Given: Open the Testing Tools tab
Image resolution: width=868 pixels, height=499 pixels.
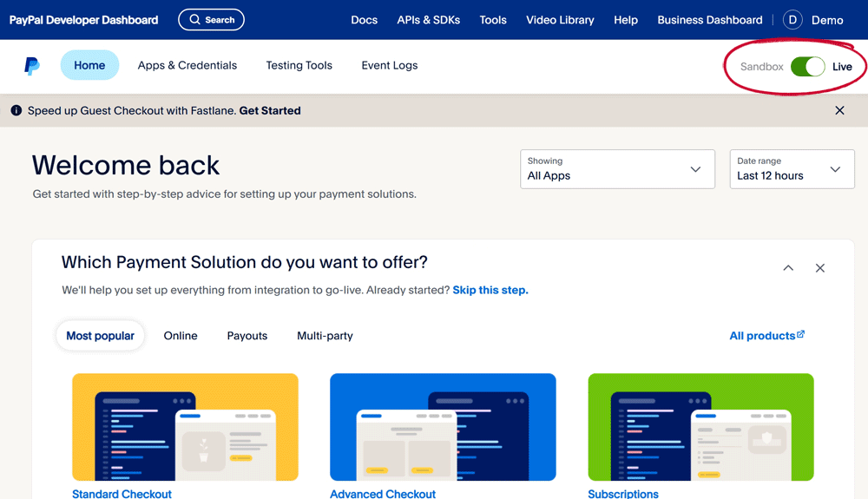Looking at the screenshot, I should coord(299,65).
